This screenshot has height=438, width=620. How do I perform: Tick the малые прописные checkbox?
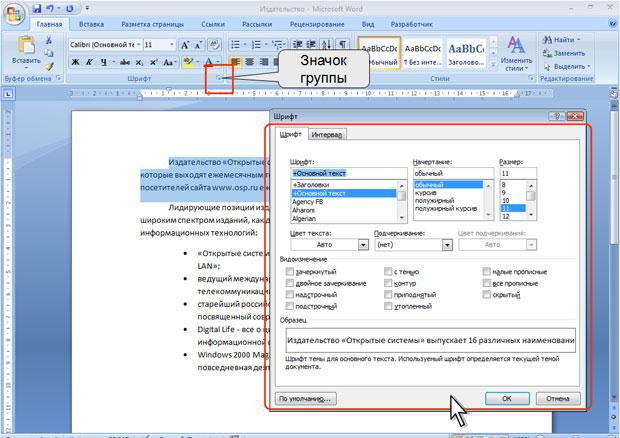(487, 272)
